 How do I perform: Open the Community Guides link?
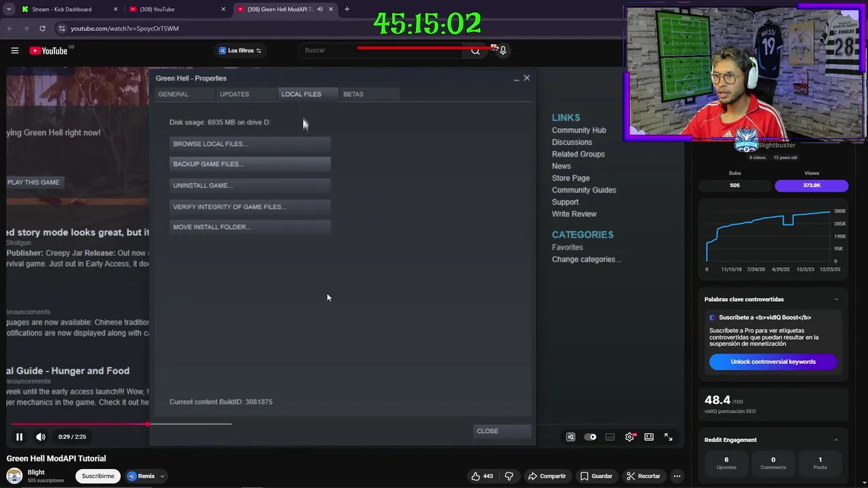point(584,190)
